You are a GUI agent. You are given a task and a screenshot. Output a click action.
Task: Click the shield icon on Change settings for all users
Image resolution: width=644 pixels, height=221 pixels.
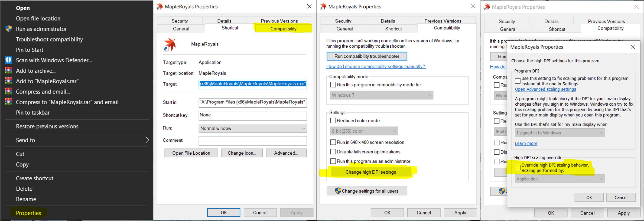338,191
